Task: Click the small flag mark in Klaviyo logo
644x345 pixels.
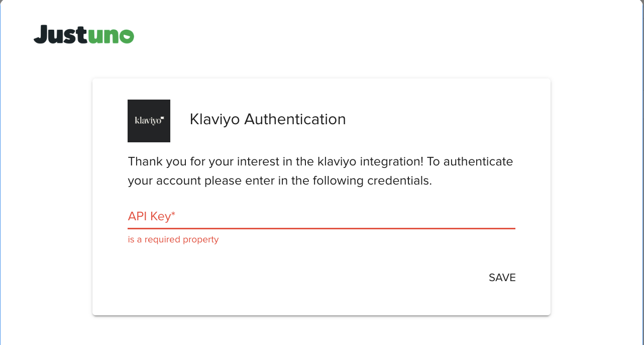Action: 162,119
